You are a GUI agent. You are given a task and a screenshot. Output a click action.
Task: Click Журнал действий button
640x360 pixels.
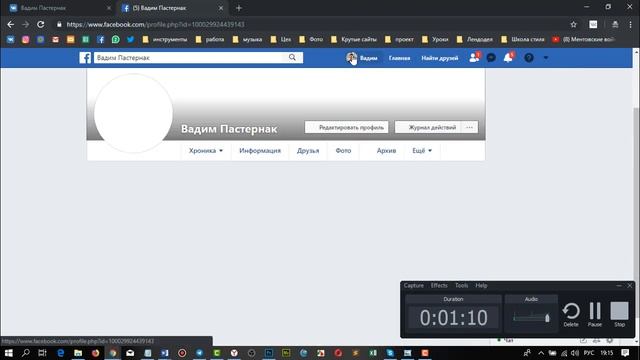[428, 127]
